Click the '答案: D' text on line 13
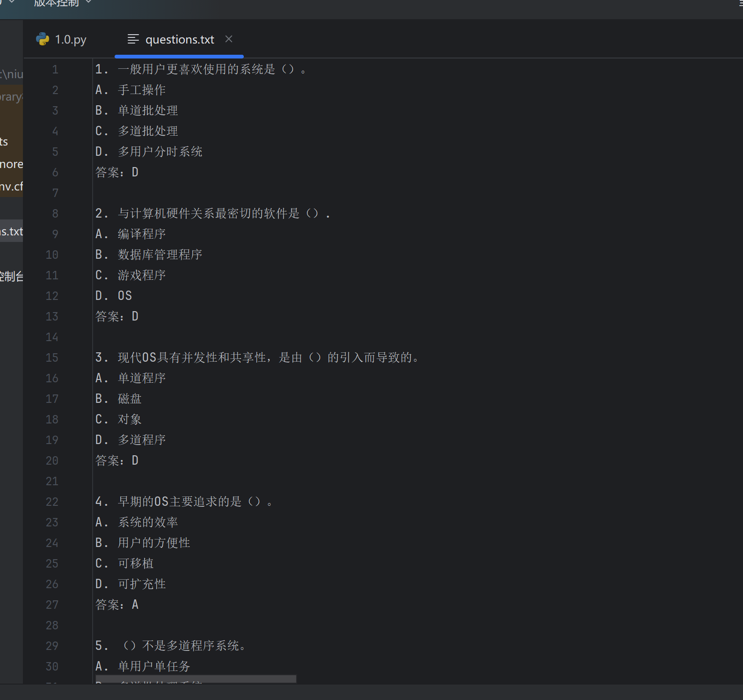 117,316
